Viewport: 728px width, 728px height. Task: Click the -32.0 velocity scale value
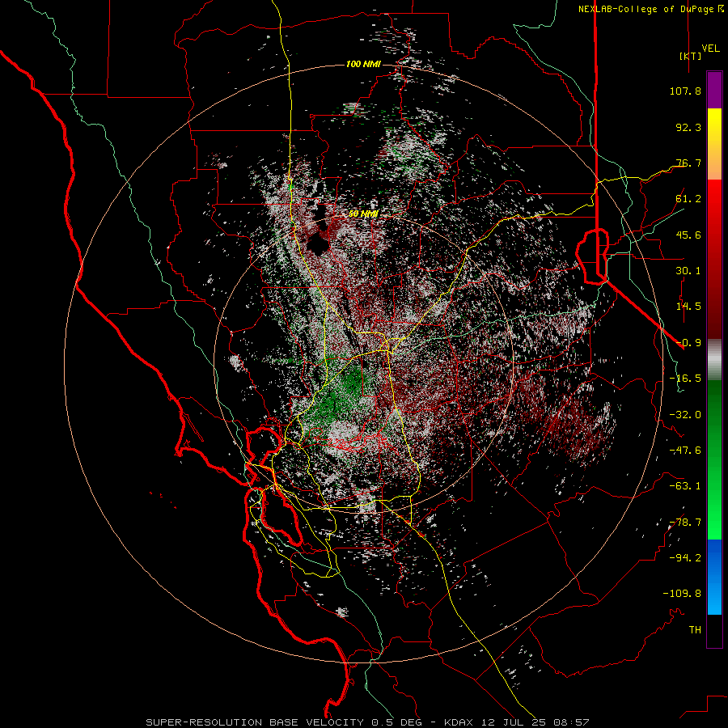(x=685, y=415)
